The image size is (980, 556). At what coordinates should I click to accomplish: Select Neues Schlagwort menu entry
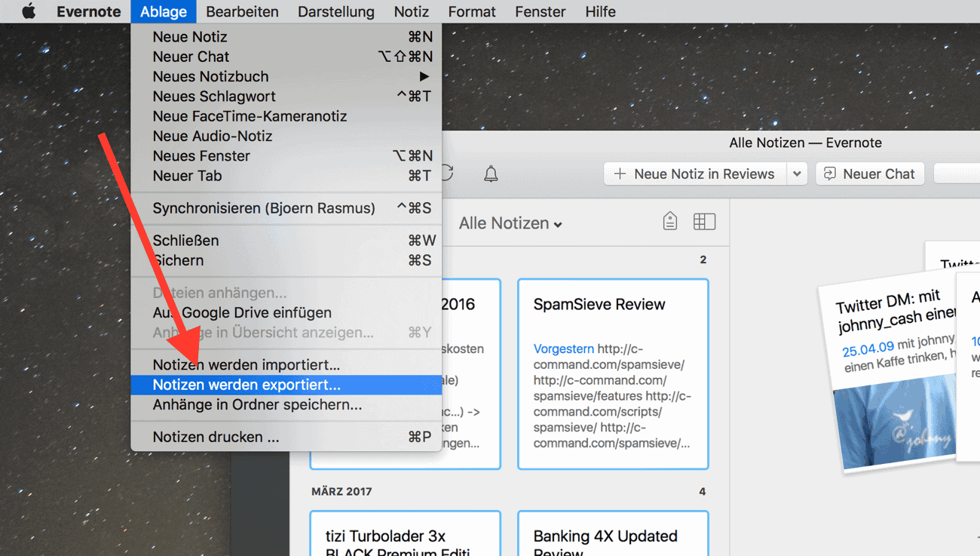[x=286, y=97]
